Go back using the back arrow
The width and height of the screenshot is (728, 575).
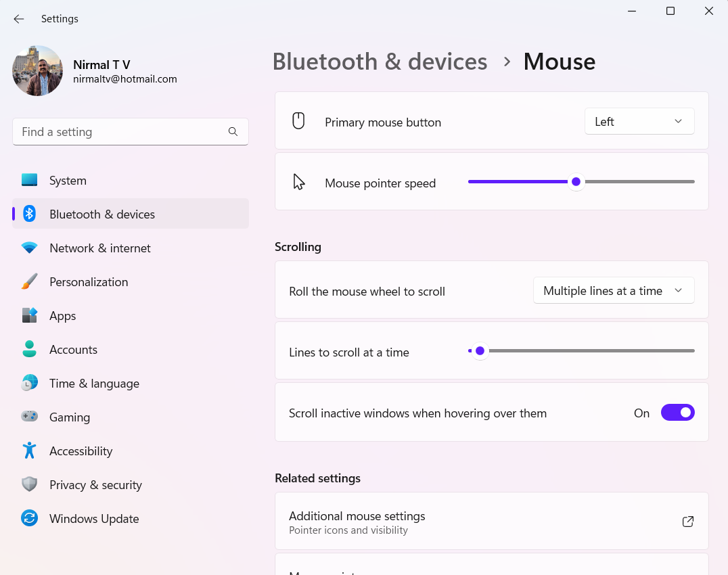[x=18, y=19]
